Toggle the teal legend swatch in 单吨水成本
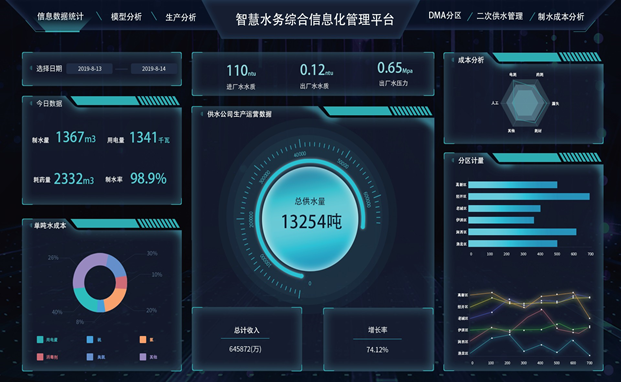 40,340
